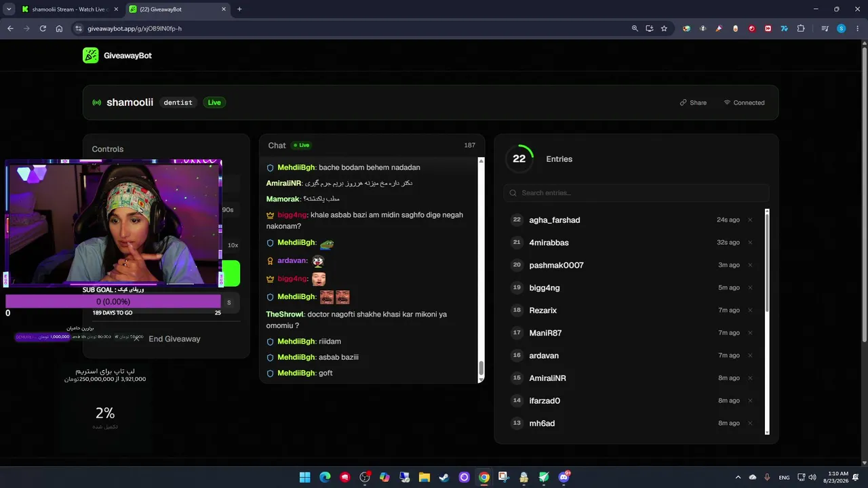
Task: Bookmark this page with the star icon
Action: (664, 28)
